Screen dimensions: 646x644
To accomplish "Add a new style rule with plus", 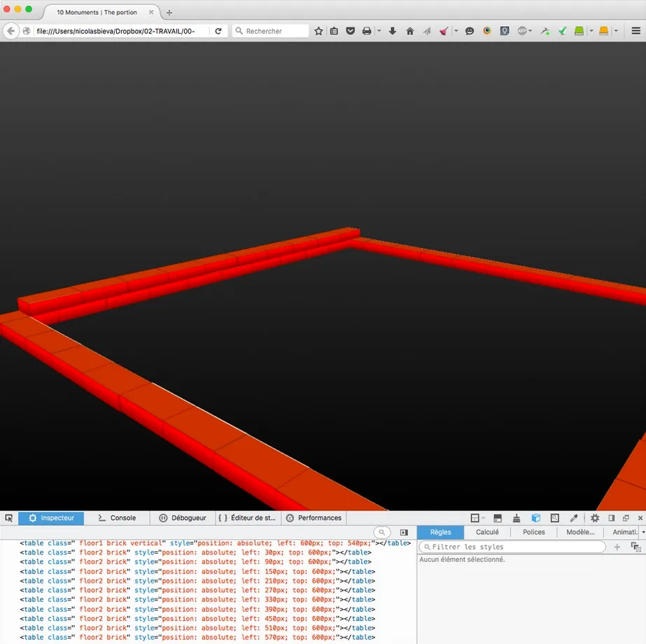I will point(617,547).
